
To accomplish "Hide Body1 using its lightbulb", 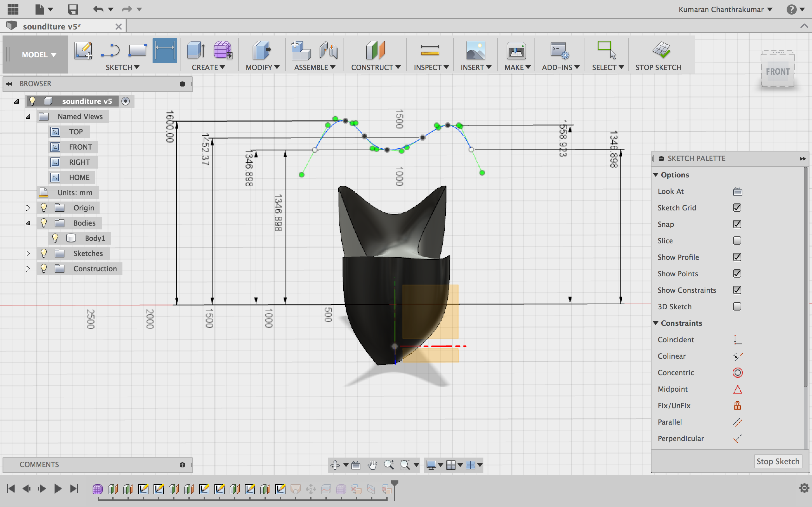I will point(56,238).
